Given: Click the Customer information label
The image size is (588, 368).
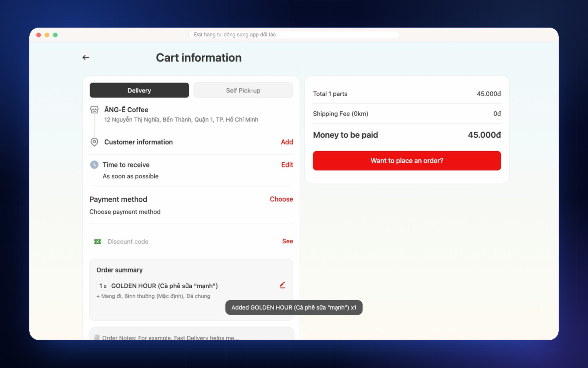Looking at the screenshot, I should (139, 142).
